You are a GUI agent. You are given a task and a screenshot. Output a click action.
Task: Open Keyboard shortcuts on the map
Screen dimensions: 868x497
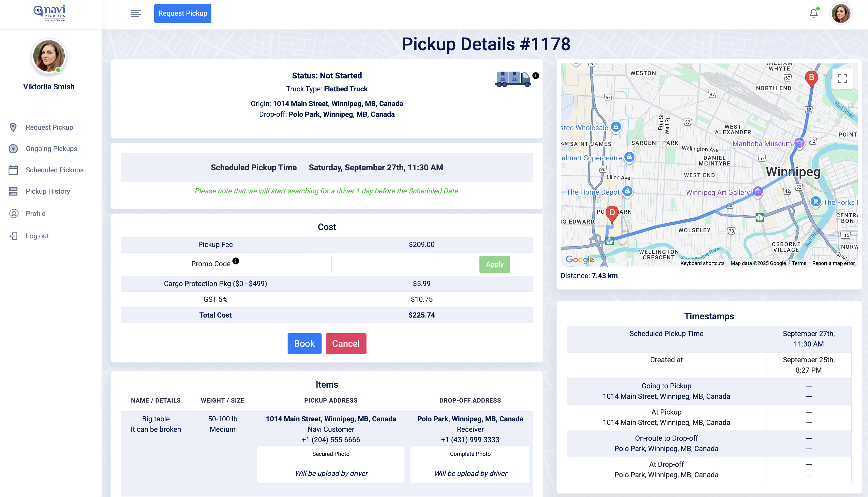coord(703,263)
